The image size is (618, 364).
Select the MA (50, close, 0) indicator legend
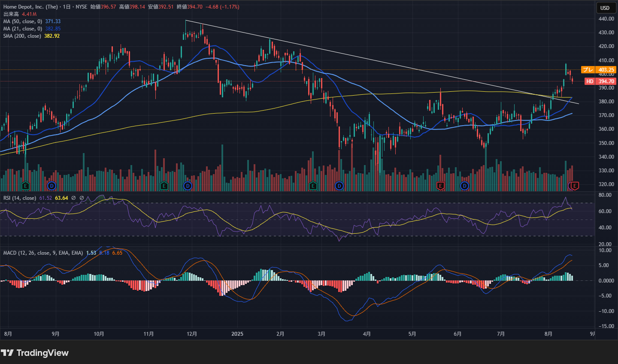[23, 21]
